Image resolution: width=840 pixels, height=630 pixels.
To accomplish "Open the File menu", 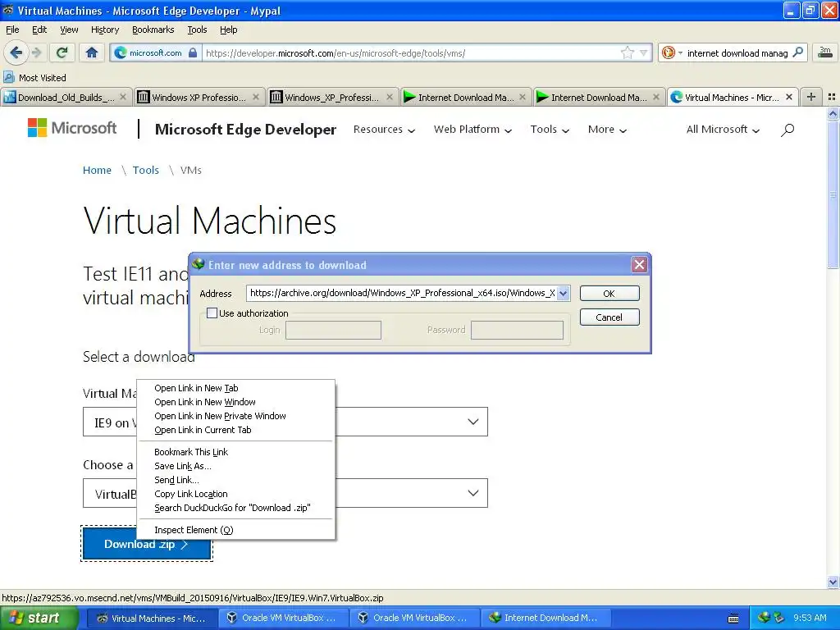I will click(x=12, y=30).
